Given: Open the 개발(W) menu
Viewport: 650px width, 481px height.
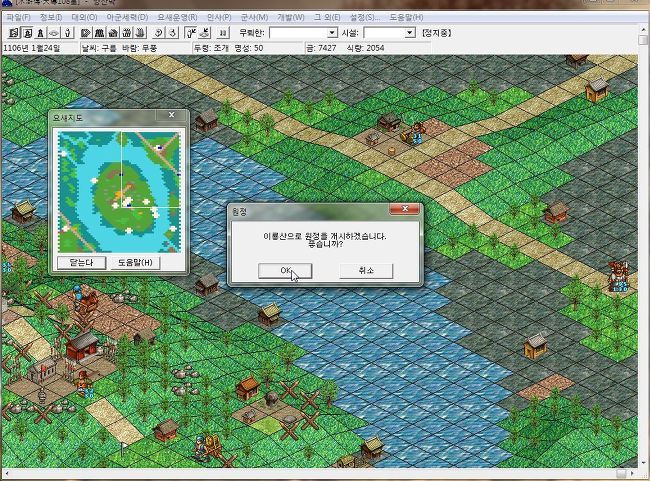Looking at the screenshot, I should tap(291, 17).
